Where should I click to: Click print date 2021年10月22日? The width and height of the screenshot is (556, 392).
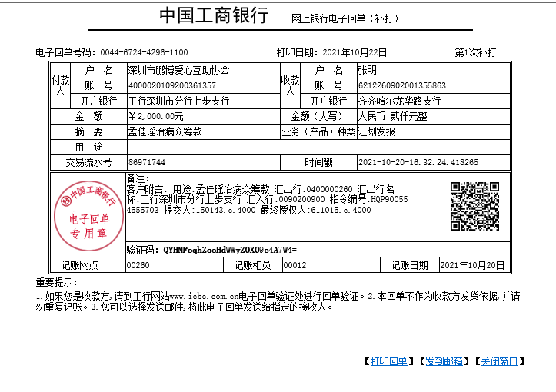coord(355,52)
